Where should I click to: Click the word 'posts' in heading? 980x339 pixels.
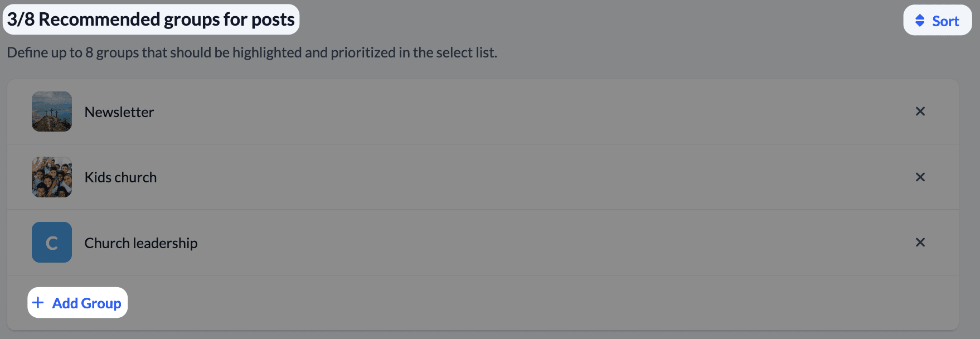click(273, 20)
